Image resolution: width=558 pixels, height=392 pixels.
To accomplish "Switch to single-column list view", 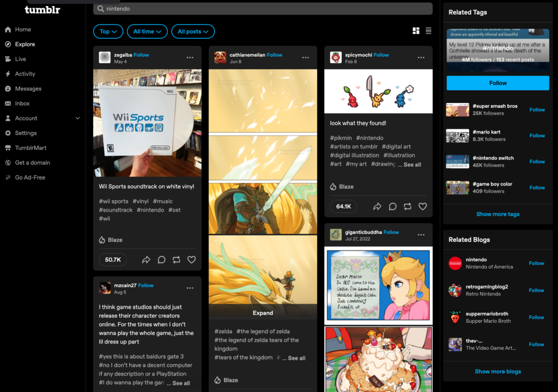I will (428, 31).
